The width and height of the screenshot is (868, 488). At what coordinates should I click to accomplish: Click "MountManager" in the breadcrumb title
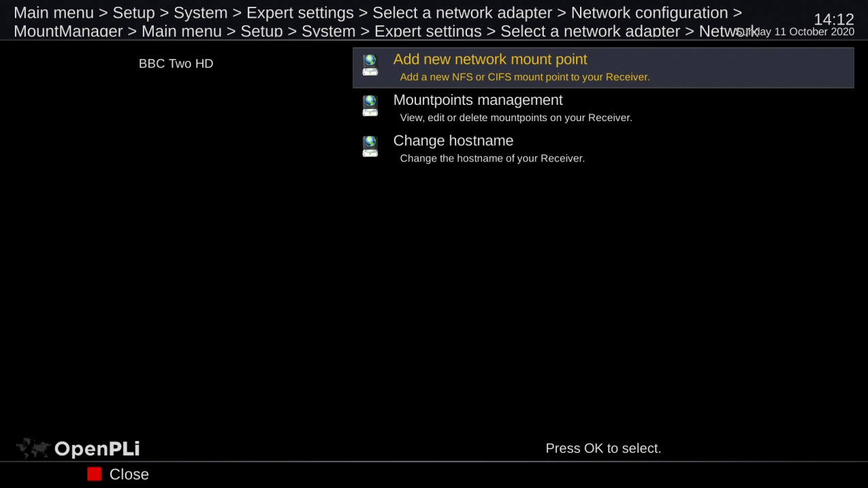point(68,31)
